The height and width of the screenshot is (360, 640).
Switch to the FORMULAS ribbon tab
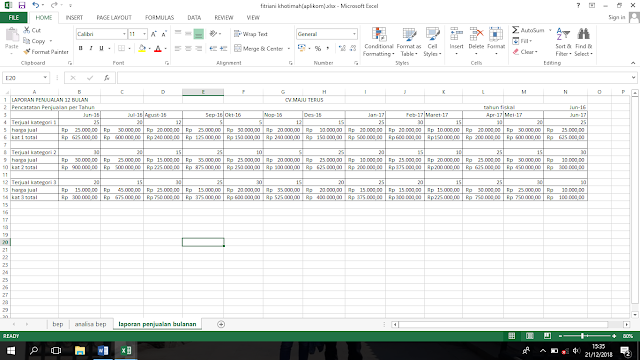point(159,18)
